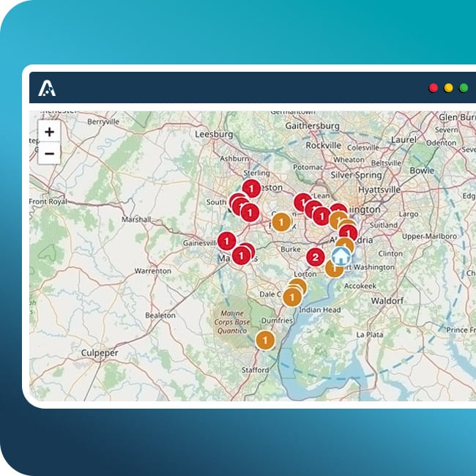This screenshot has width=476, height=476.
Task: Click the Berryville label
Action: [103, 122]
